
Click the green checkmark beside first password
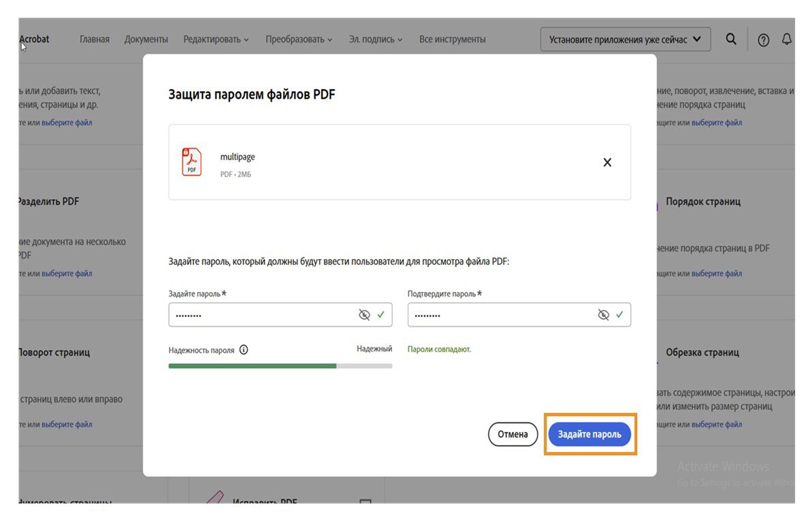point(381,314)
